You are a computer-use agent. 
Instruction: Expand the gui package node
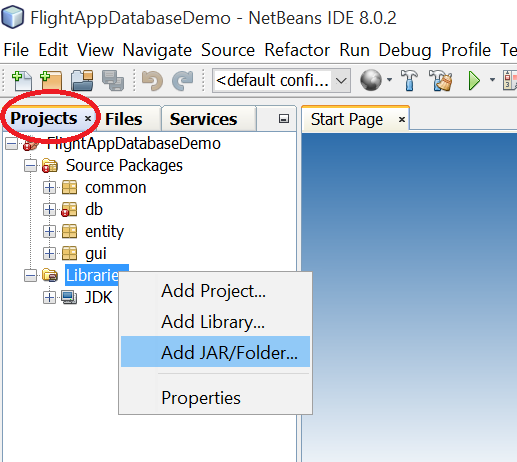pos(49,253)
